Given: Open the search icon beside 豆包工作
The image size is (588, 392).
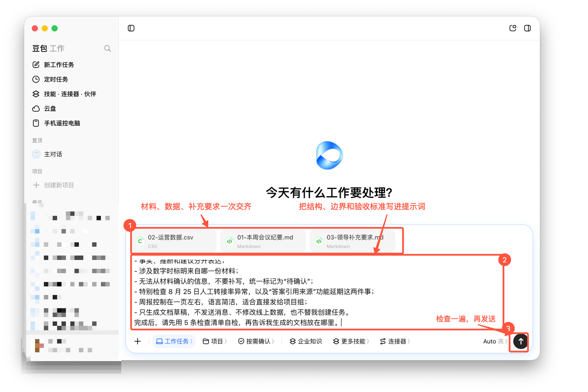Looking at the screenshot, I should click(107, 48).
